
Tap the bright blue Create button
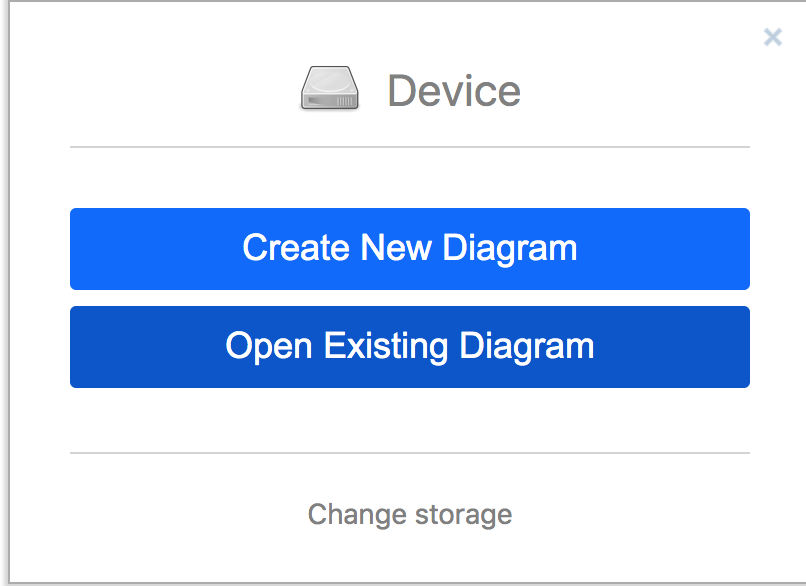pyautogui.click(x=410, y=249)
